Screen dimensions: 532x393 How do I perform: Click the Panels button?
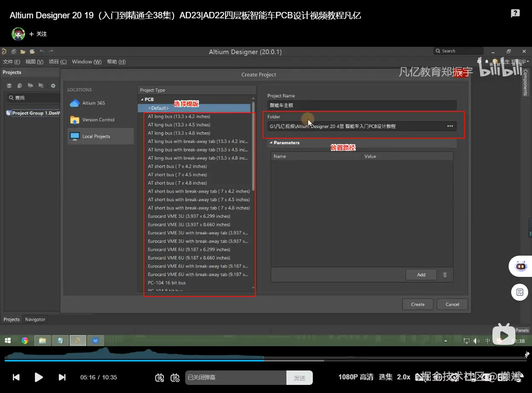(x=522, y=330)
